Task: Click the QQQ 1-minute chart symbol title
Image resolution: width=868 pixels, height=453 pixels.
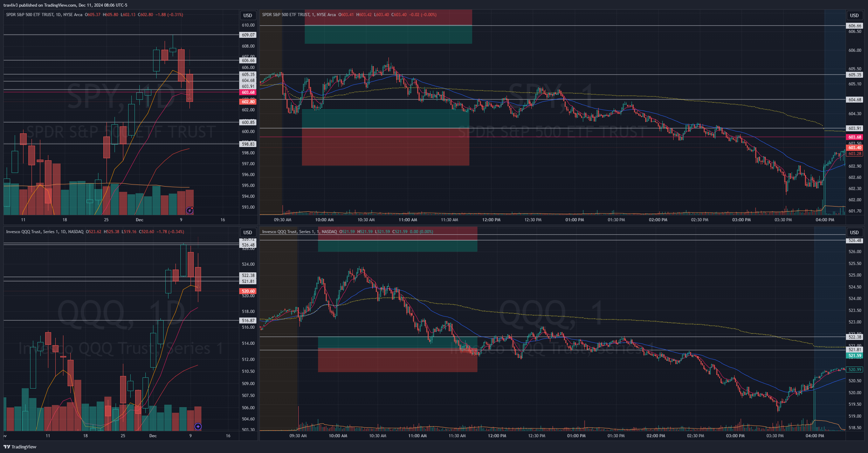Action: coord(299,232)
